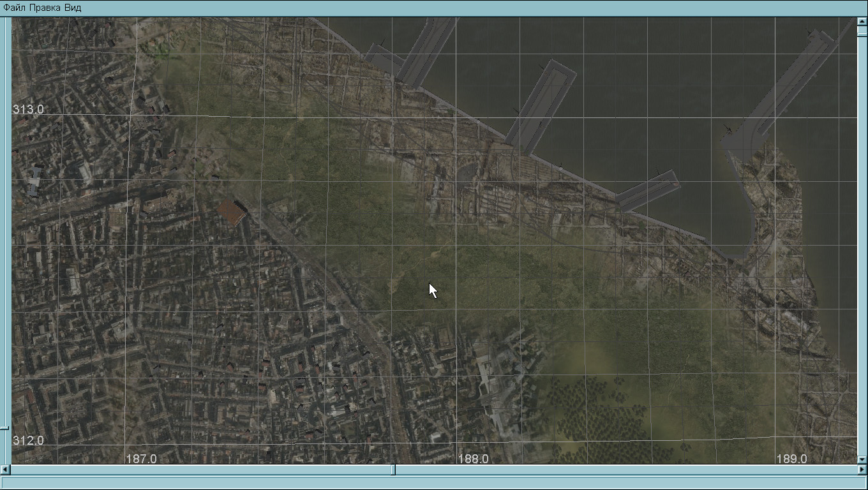Open the Файл menu
This screenshot has width=868, height=490.
pos(15,8)
